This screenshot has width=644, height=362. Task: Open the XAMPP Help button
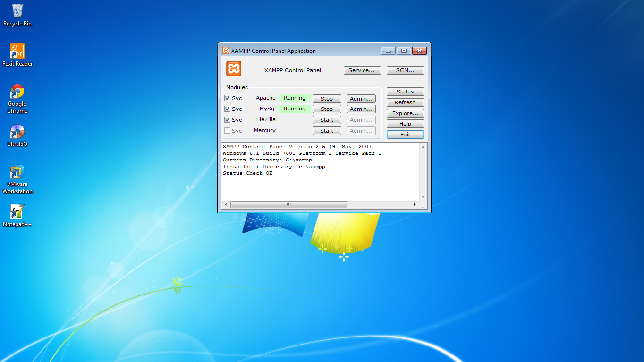(x=405, y=124)
